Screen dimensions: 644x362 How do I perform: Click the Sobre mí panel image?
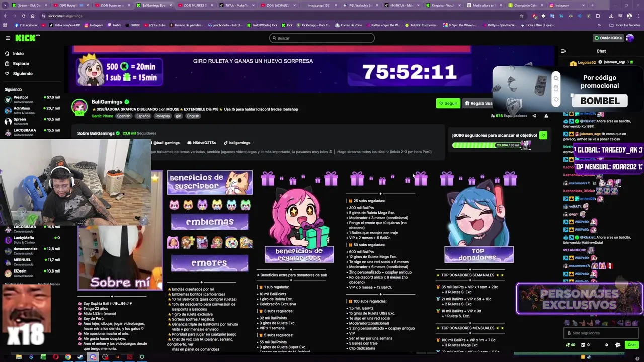point(120,258)
